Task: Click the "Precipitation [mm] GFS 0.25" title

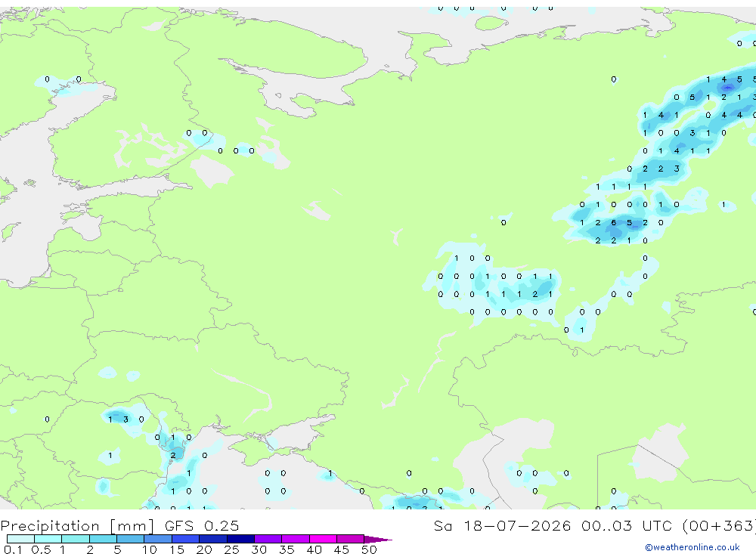Action: (x=119, y=525)
